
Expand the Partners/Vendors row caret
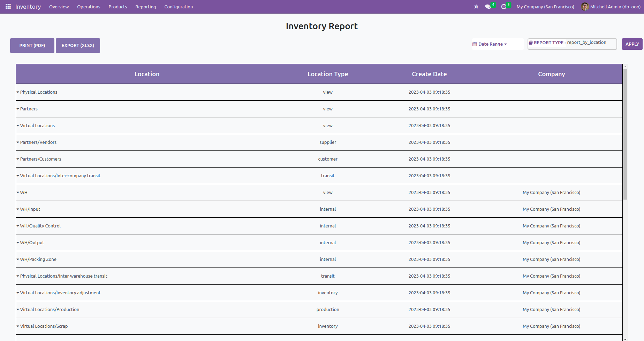18,142
